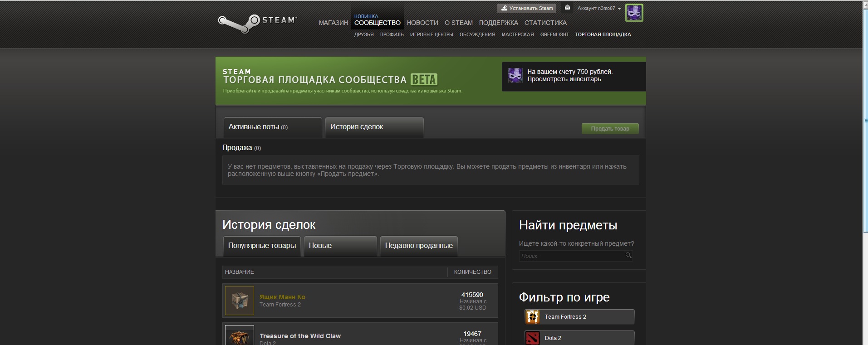Click the Просмотреть инвентарь link

[564, 79]
